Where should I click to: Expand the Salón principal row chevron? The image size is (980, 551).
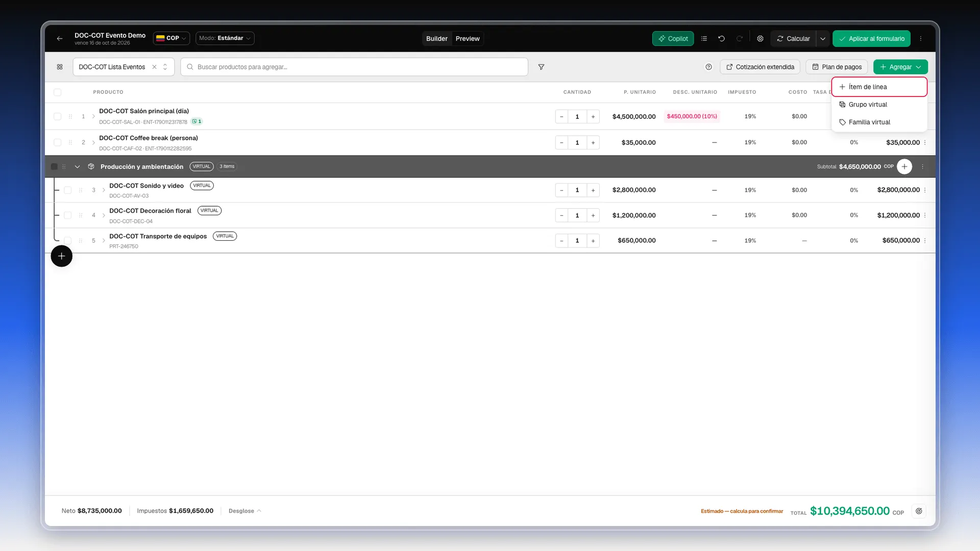click(93, 116)
